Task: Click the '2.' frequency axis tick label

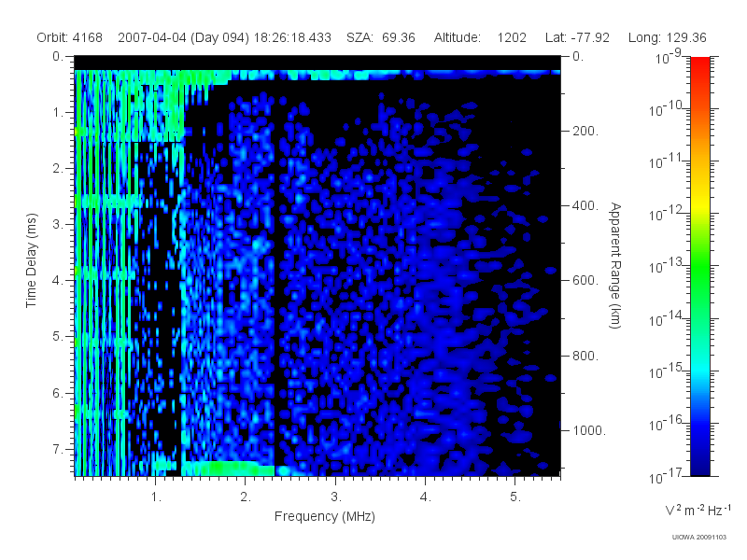Action: pos(246,497)
